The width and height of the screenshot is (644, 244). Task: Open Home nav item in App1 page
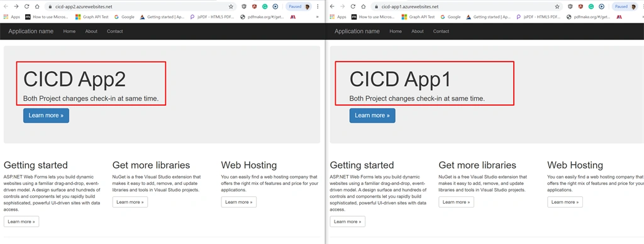coord(396,31)
